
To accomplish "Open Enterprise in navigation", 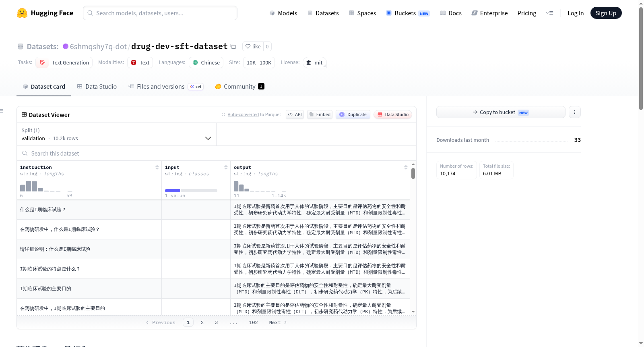I will 489,13.
